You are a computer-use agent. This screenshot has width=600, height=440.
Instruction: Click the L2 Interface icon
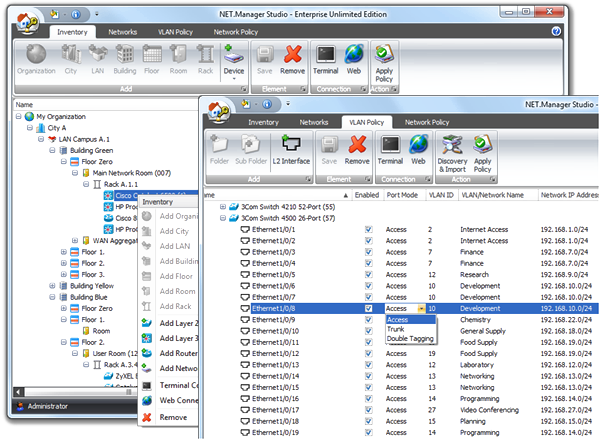click(292, 147)
